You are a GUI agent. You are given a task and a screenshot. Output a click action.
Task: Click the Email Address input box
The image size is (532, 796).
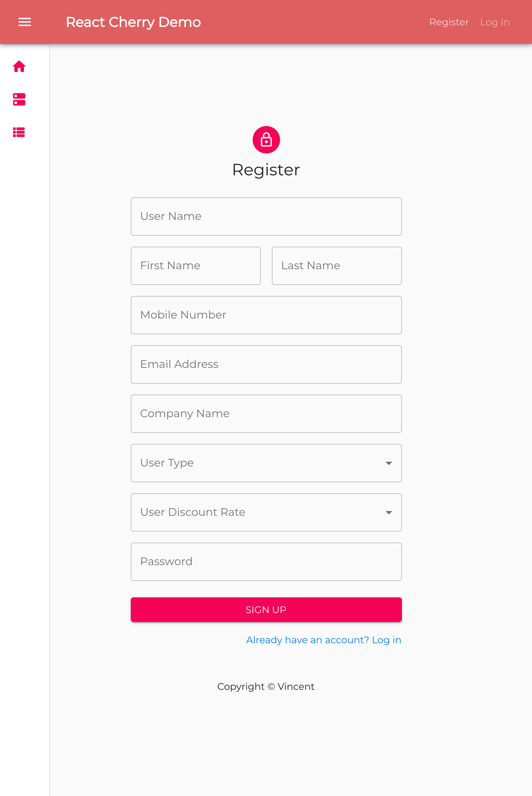click(266, 364)
